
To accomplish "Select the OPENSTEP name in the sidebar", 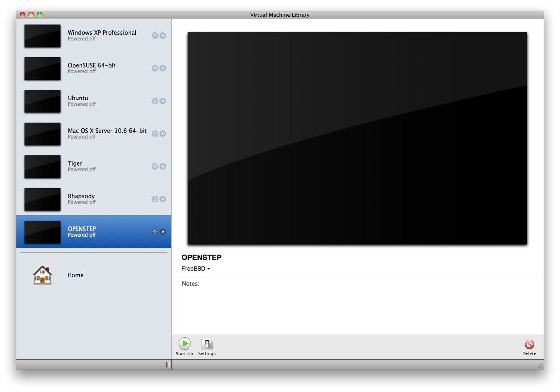I will pos(82,229).
